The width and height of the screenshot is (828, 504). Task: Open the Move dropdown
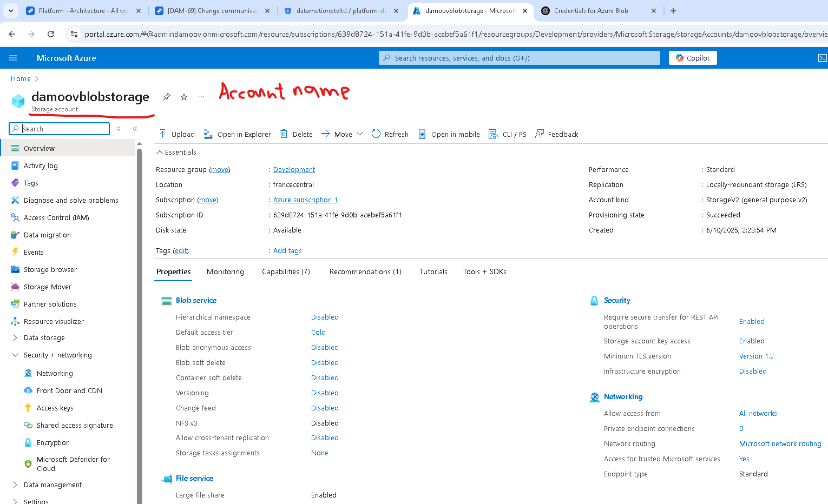[x=342, y=134]
